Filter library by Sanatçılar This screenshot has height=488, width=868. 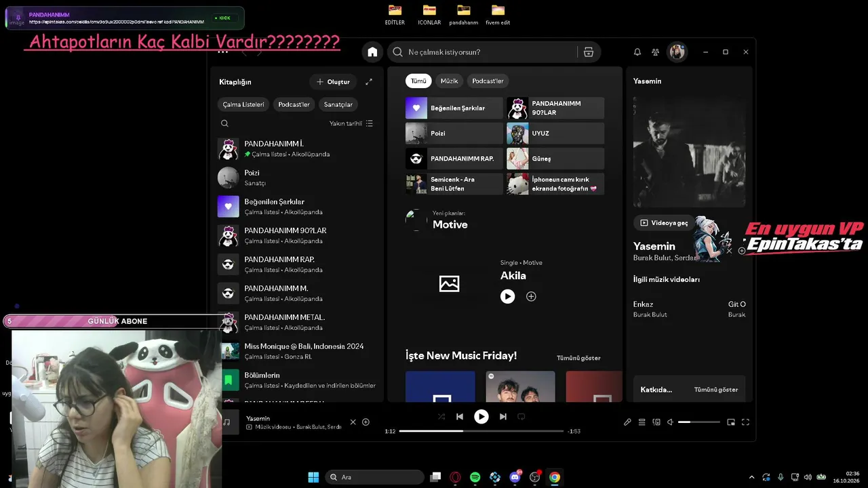[x=338, y=104]
